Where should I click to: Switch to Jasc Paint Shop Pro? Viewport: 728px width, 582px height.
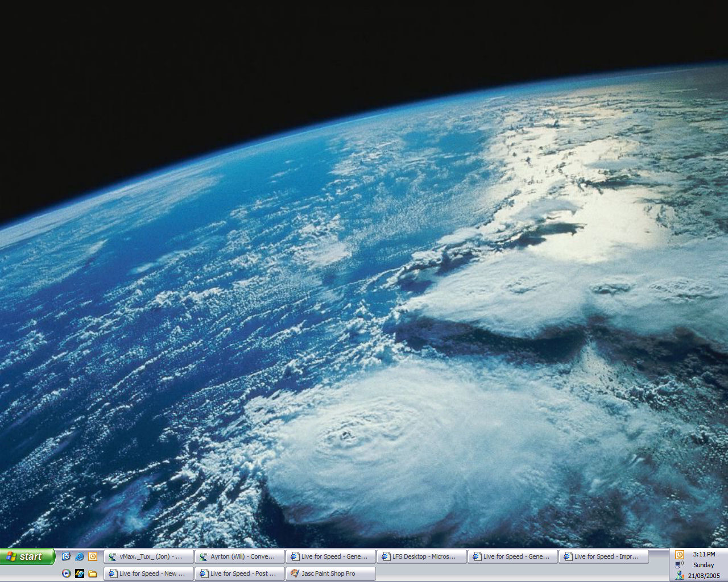pyautogui.click(x=330, y=573)
